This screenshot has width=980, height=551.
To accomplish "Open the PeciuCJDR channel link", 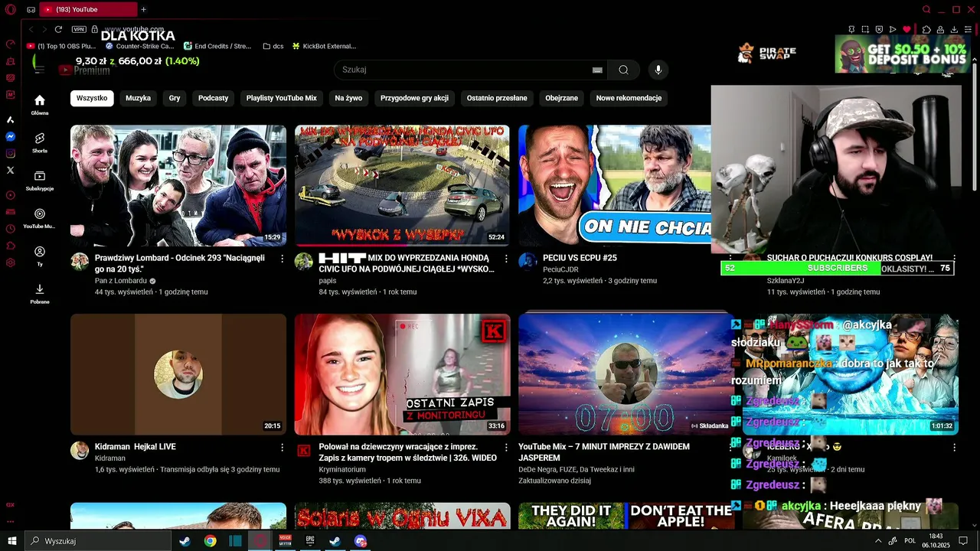I will [x=560, y=269].
